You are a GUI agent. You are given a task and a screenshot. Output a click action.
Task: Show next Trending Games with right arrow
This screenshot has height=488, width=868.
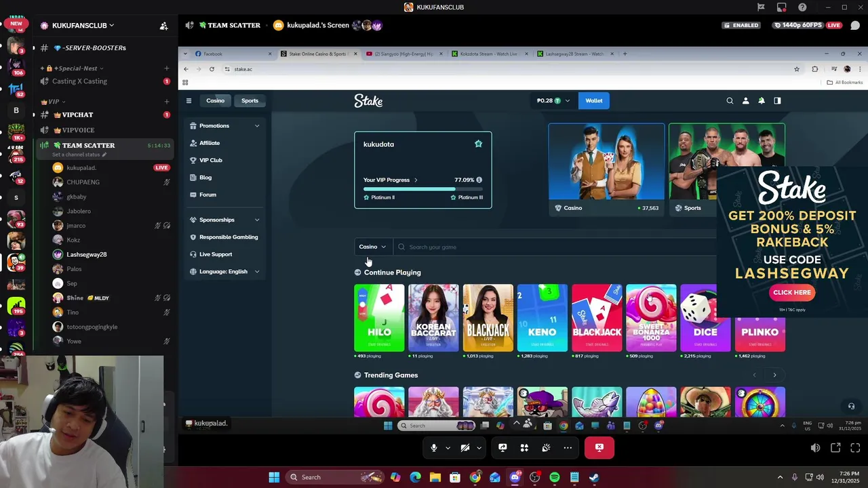click(x=774, y=375)
